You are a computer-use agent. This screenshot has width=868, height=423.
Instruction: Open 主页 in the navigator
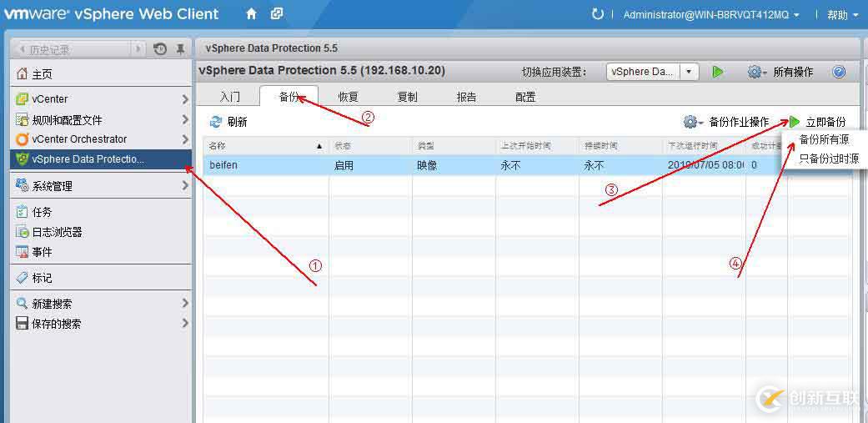[42, 74]
